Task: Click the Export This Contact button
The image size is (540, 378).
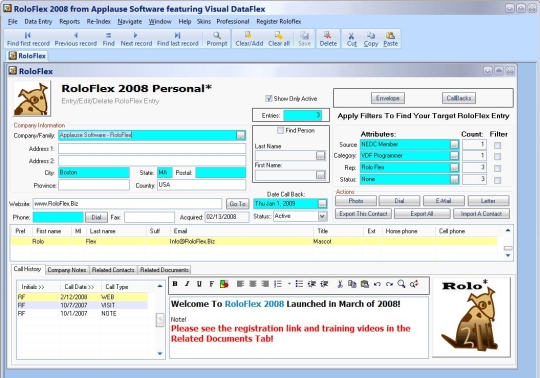Action: [x=363, y=214]
